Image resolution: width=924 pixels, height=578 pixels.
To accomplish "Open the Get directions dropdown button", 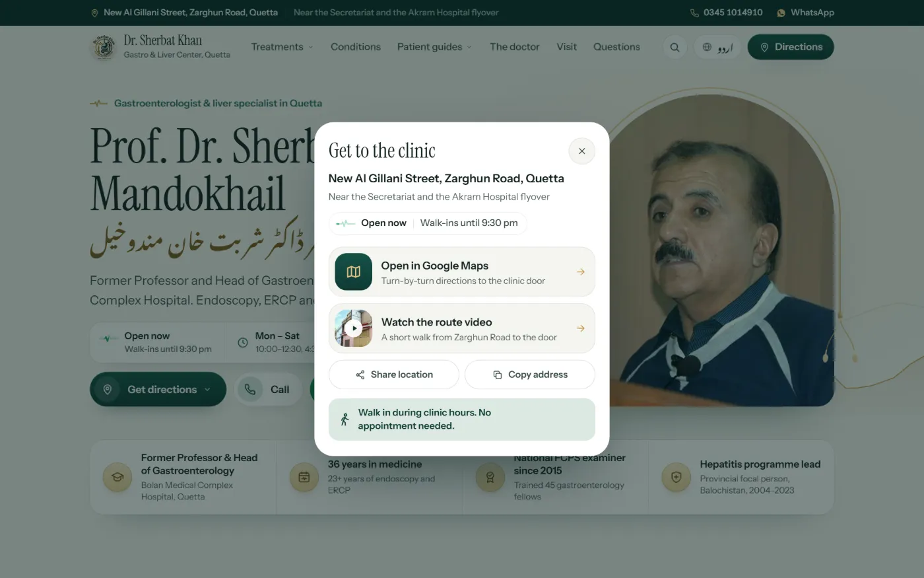I will 158,390.
